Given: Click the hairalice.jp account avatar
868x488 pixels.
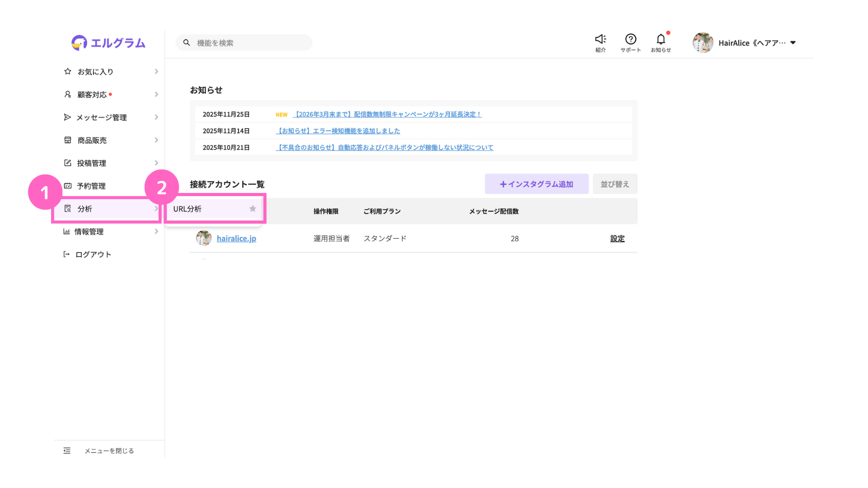Looking at the screenshot, I should 203,238.
